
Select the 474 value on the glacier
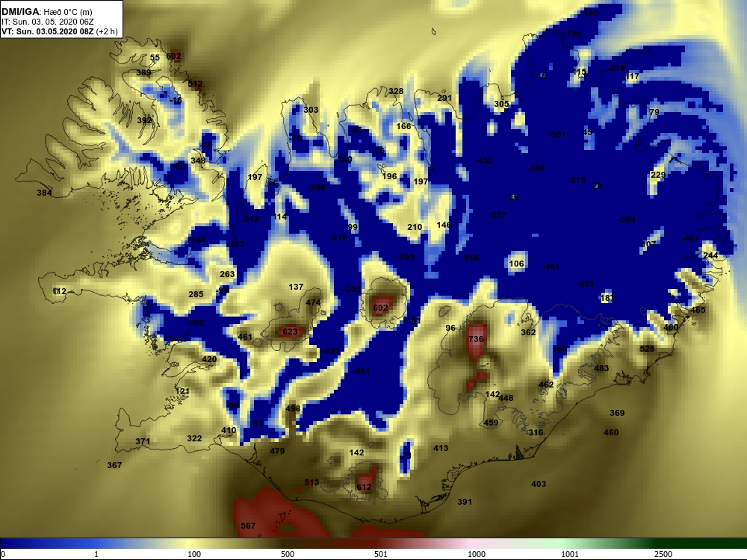pyautogui.click(x=313, y=302)
